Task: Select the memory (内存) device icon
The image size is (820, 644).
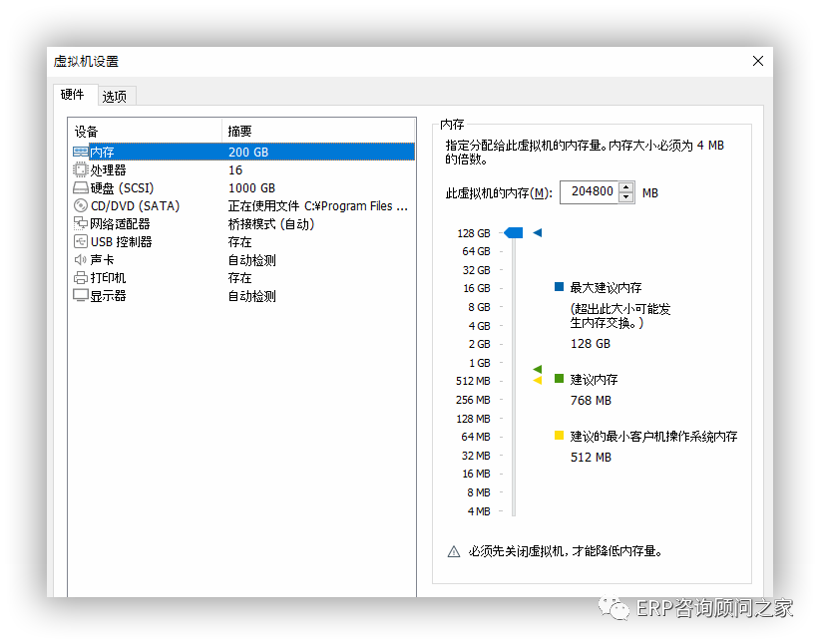Action: [x=80, y=153]
